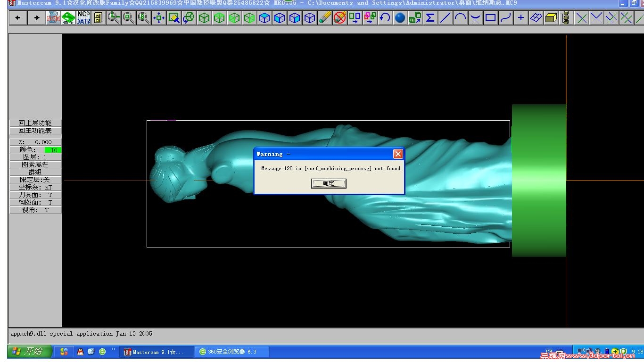The image size is (644, 362).
Task: Select the first blue cube plane icon
Action: 264,18
